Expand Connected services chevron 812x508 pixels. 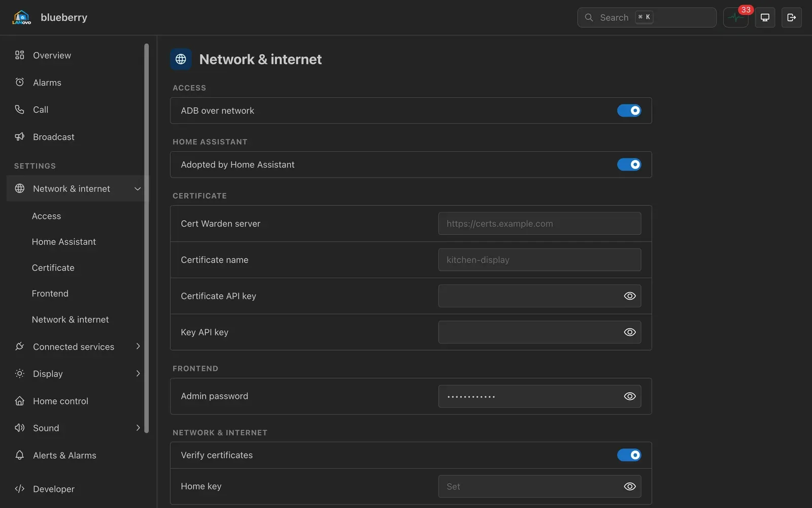tap(138, 346)
